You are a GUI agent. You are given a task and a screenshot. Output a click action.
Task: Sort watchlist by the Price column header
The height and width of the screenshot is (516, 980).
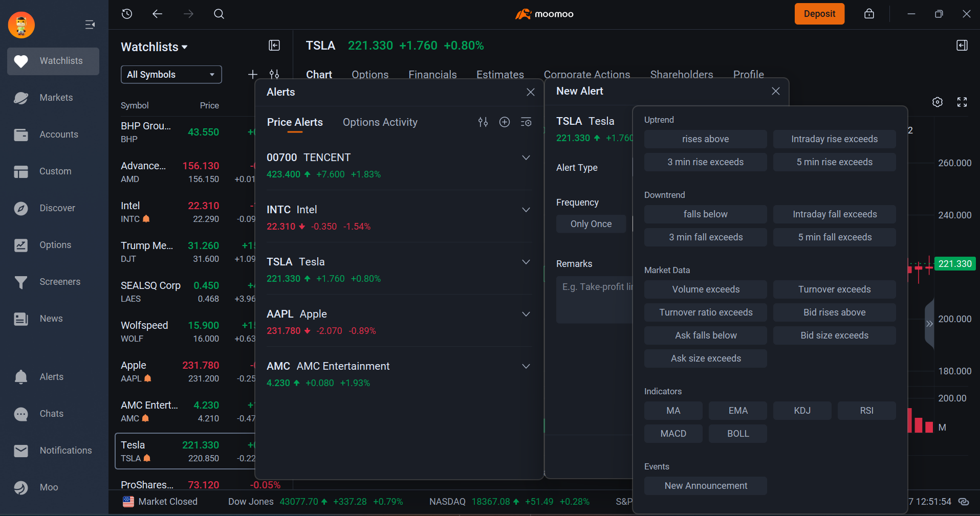(x=209, y=105)
